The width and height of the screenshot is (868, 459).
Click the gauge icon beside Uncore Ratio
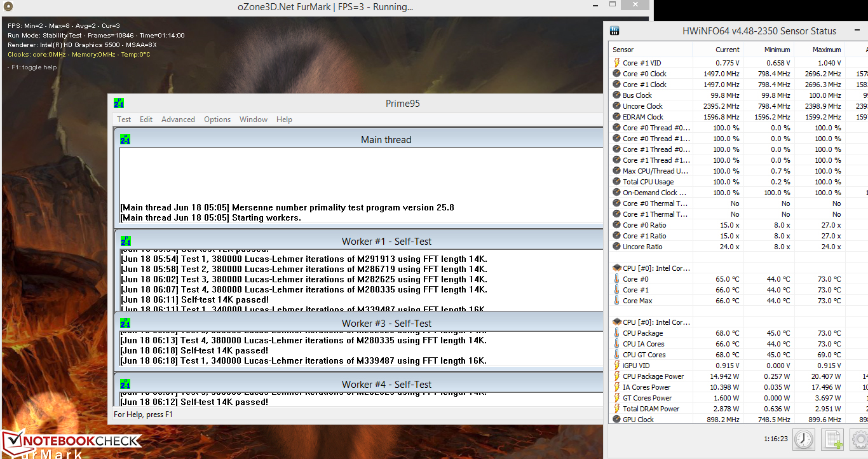coord(616,247)
